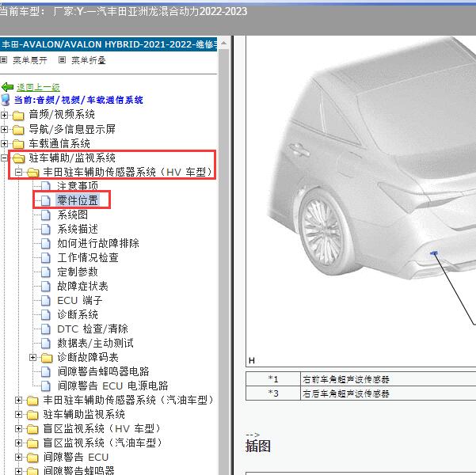Click table cell 右后车角超声波传感器
The image size is (476, 475).
pyautogui.click(x=388, y=393)
